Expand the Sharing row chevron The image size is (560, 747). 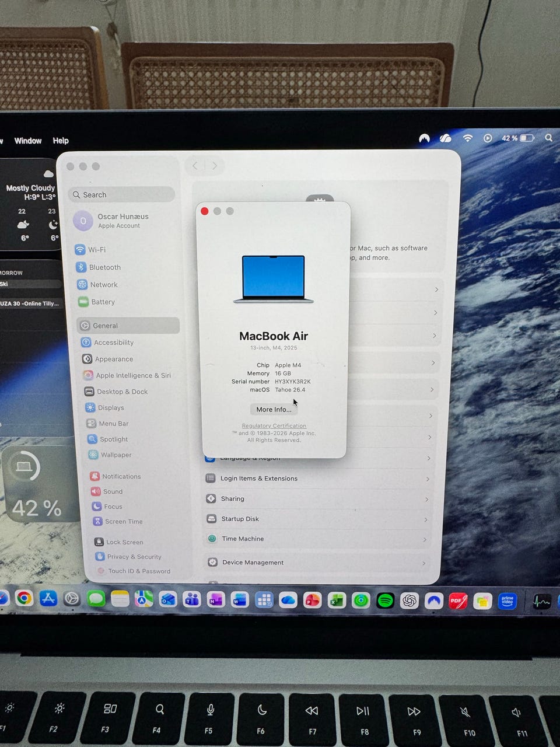click(x=427, y=500)
